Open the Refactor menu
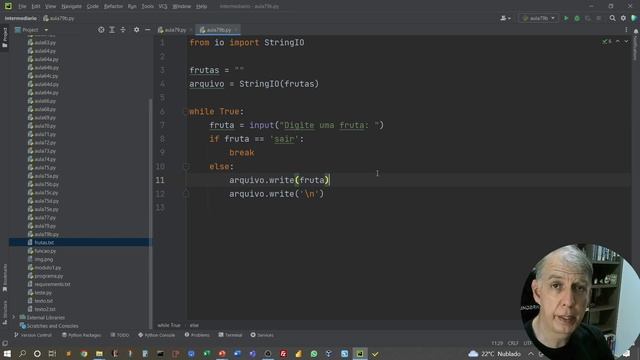Image resolution: width=640 pixels, height=360 pixels. coord(113,6)
